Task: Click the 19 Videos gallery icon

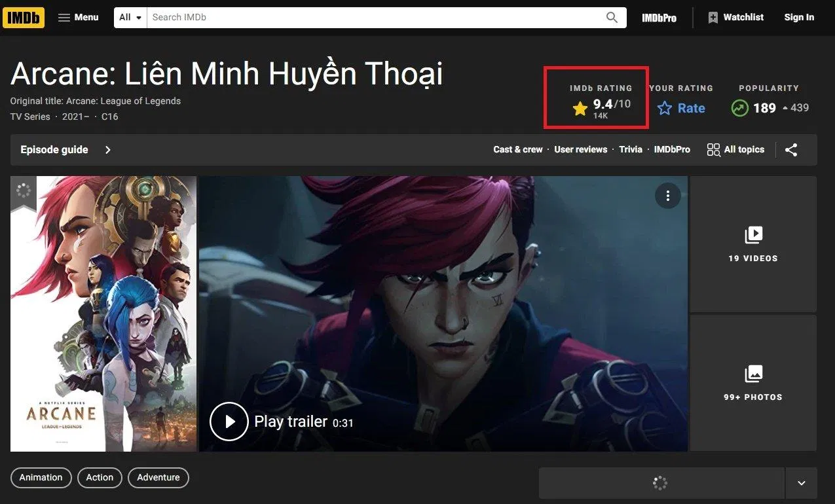Action: [x=752, y=235]
